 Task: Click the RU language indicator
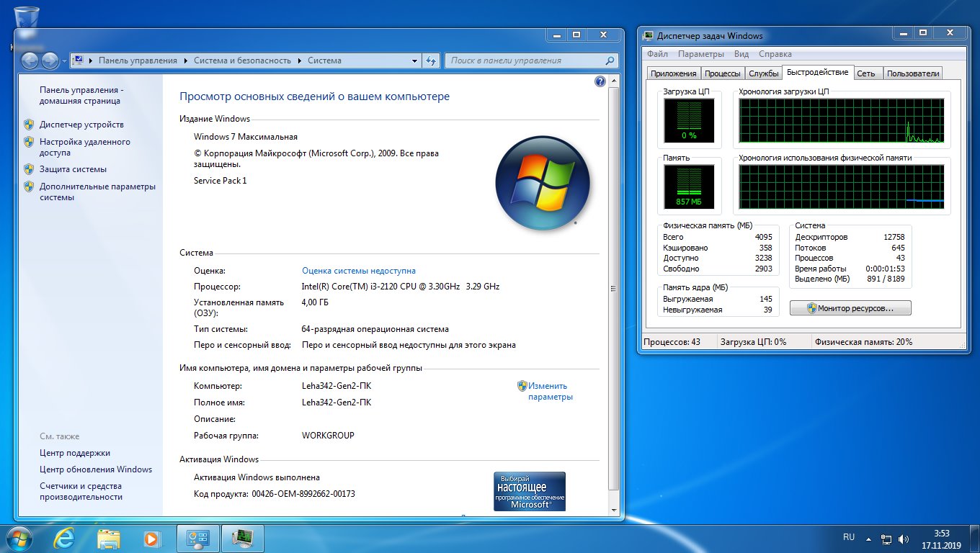click(x=849, y=537)
